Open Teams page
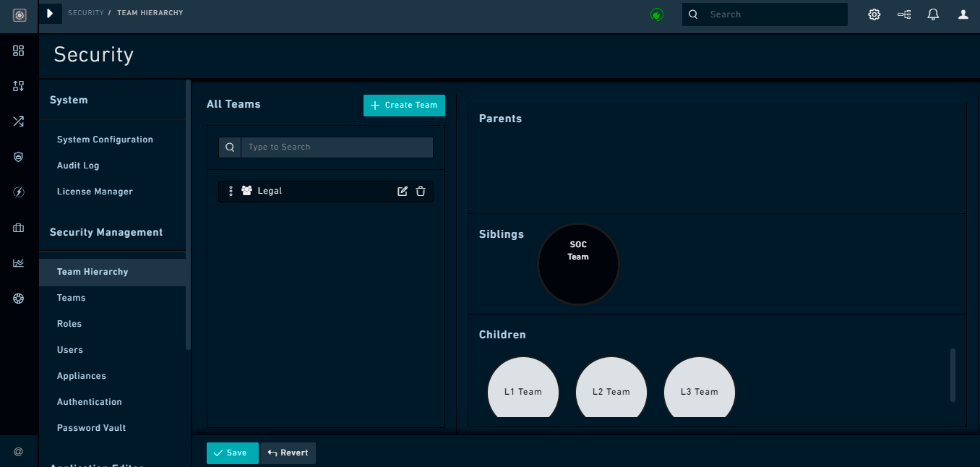This screenshot has width=980, height=467. pos(71,298)
